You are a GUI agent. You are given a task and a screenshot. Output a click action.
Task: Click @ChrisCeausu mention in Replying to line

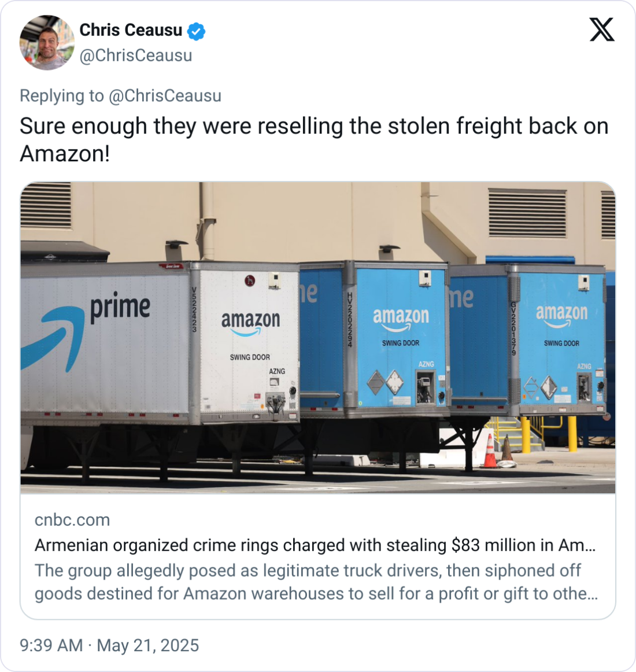165,95
